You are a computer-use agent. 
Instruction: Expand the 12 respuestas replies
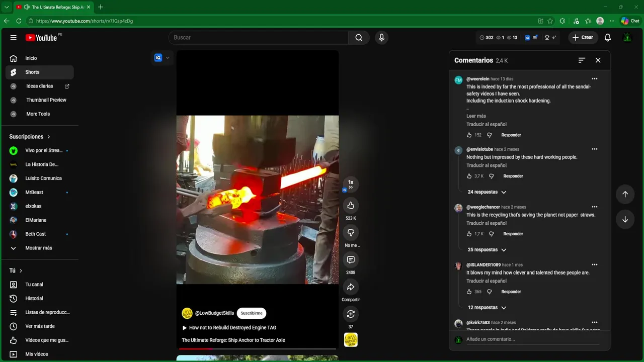pyautogui.click(x=487, y=308)
